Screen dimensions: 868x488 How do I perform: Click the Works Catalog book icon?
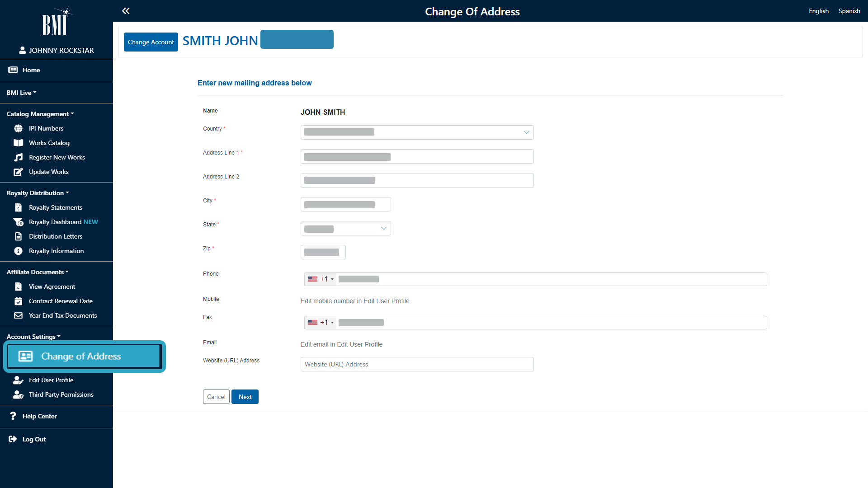click(18, 143)
